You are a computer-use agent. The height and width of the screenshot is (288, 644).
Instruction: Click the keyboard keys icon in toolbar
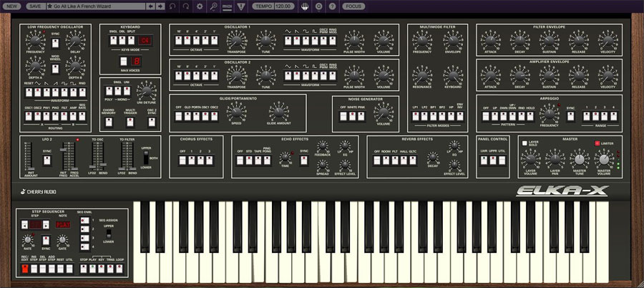(x=304, y=6)
